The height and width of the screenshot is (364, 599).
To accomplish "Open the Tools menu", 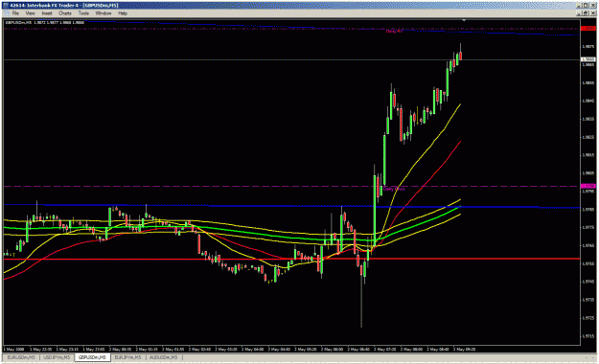I will (x=83, y=13).
